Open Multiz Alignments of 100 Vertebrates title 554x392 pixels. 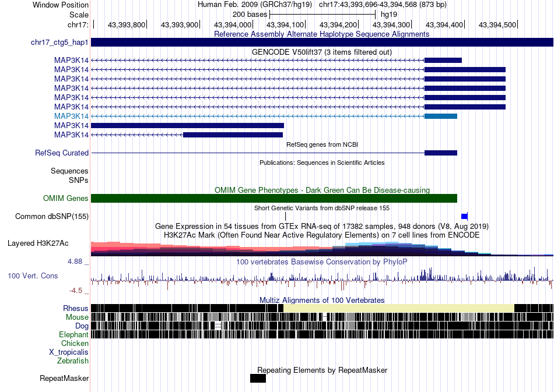[322, 300]
